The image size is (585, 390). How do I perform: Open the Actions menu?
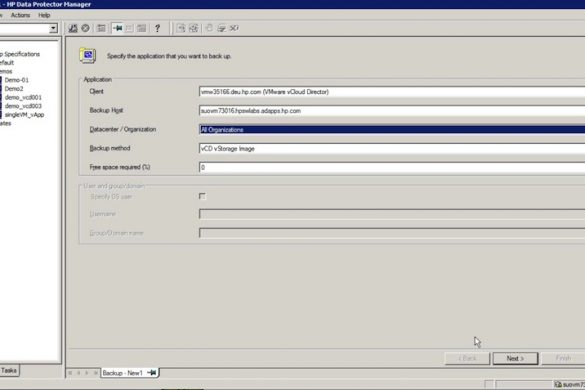[20, 15]
